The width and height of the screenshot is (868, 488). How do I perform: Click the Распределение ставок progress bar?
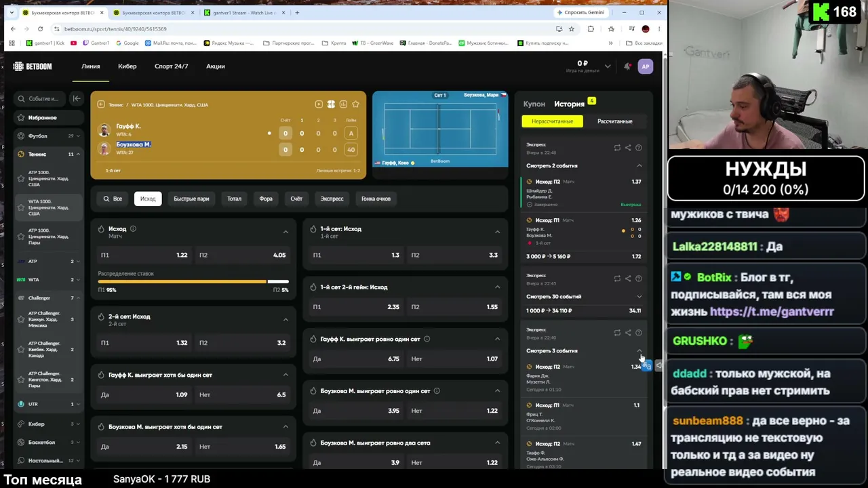point(193,281)
